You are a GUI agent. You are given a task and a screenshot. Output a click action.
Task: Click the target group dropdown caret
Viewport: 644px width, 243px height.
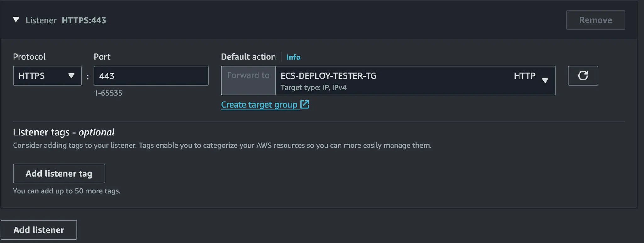coord(545,80)
